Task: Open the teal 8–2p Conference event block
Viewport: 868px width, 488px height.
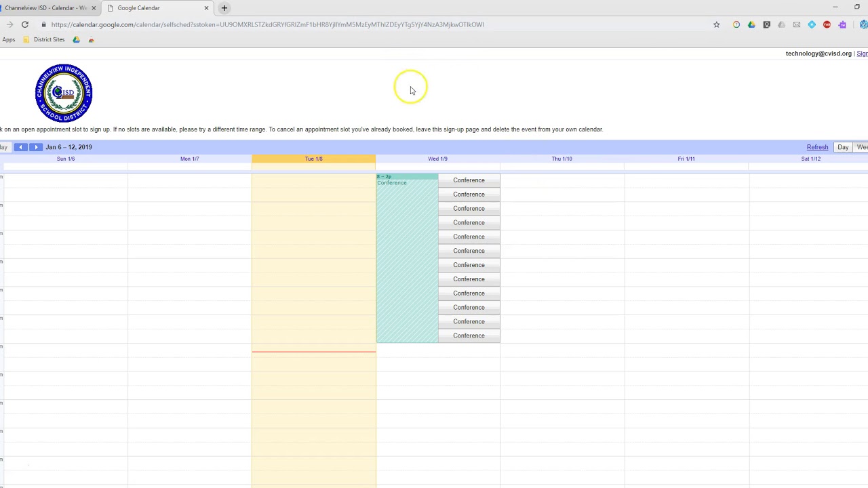Action: click(407, 258)
